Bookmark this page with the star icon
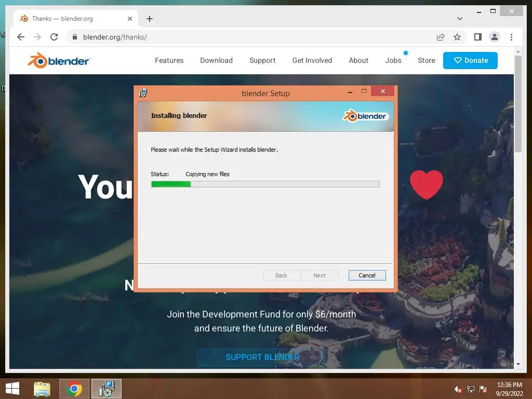This screenshot has width=532, height=399. (x=457, y=37)
